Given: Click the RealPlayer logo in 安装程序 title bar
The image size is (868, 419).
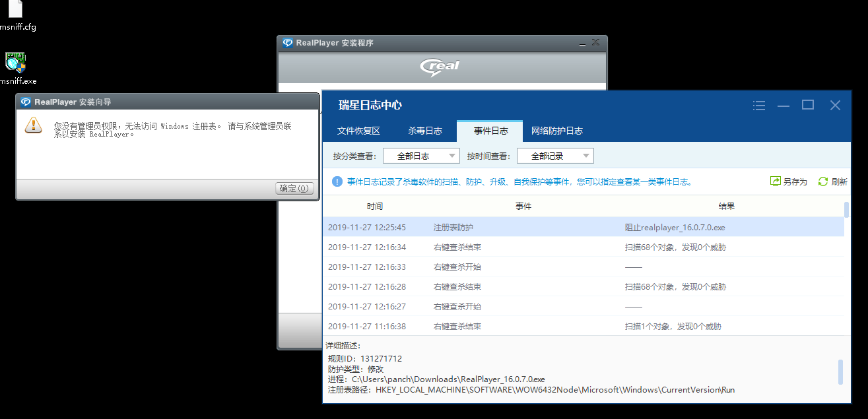Looking at the screenshot, I should [x=288, y=43].
